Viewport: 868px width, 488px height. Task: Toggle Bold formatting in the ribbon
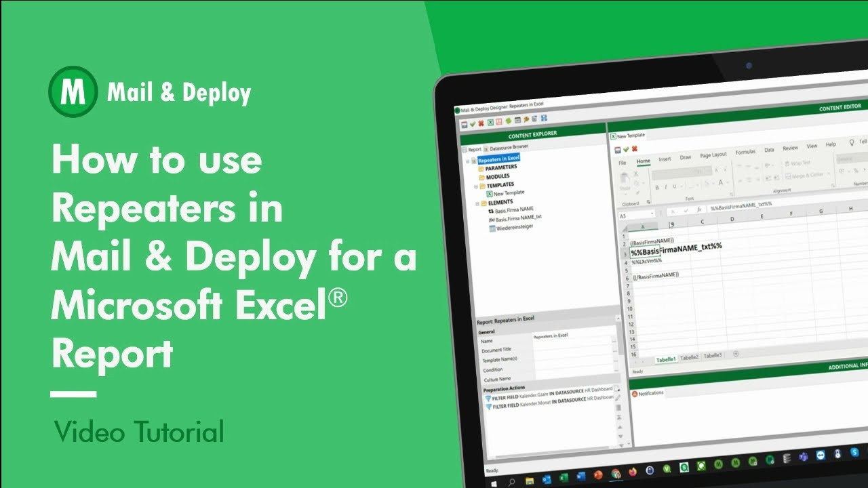tap(657, 188)
